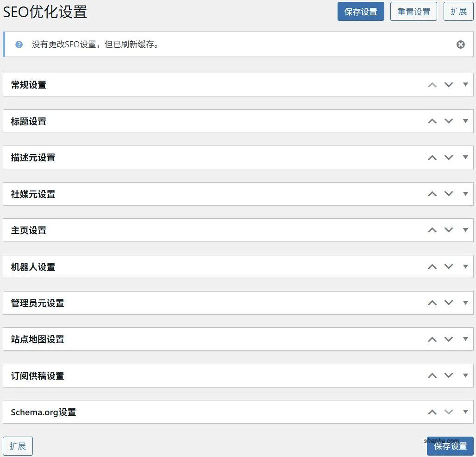The image size is (476, 457).
Task: Dismiss the cache refresh notification
Action: [460, 44]
